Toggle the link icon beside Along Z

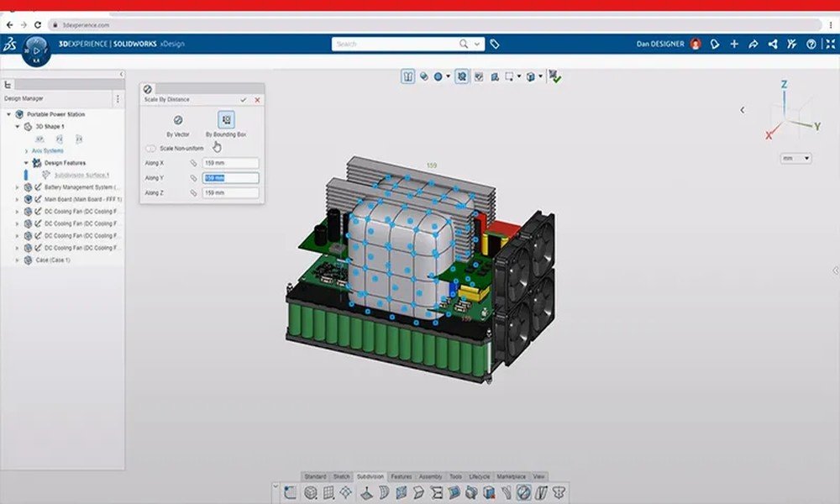click(192, 193)
